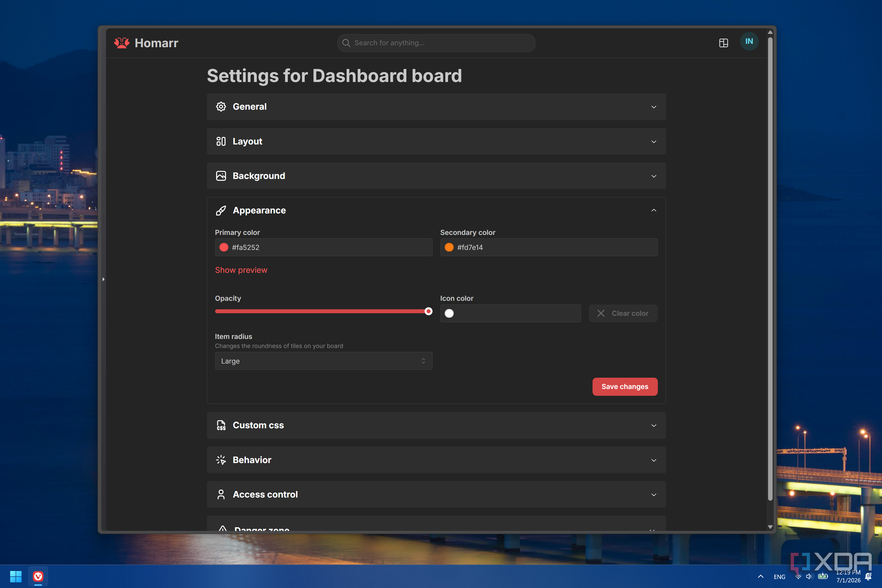Image resolution: width=882 pixels, height=588 pixels.
Task: Expand the General section chevron
Action: point(654,107)
